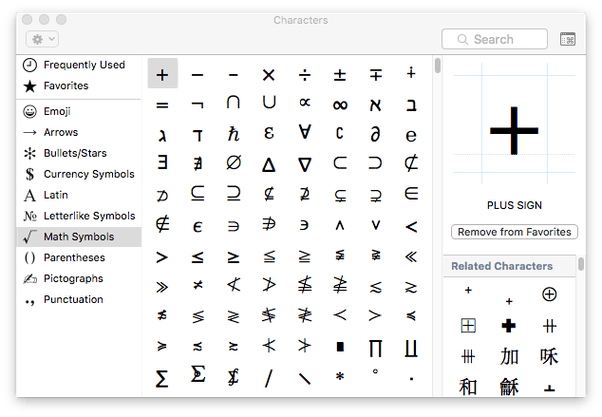Click the PLUS SIGN character name

point(514,205)
